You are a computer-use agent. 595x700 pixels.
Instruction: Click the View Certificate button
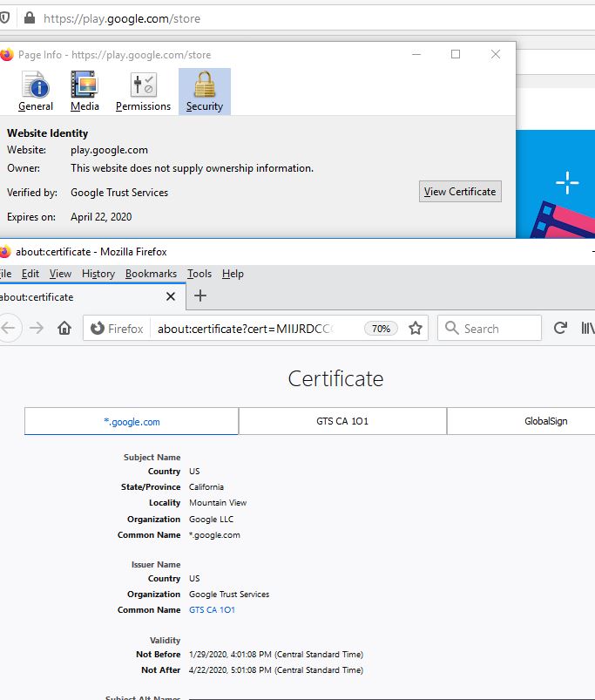tap(460, 192)
